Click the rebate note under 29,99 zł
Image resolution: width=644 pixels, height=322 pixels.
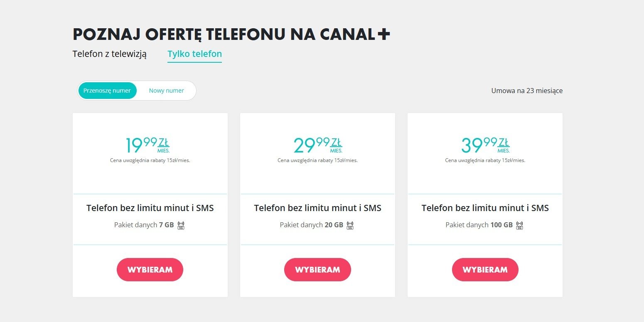(317, 160)
